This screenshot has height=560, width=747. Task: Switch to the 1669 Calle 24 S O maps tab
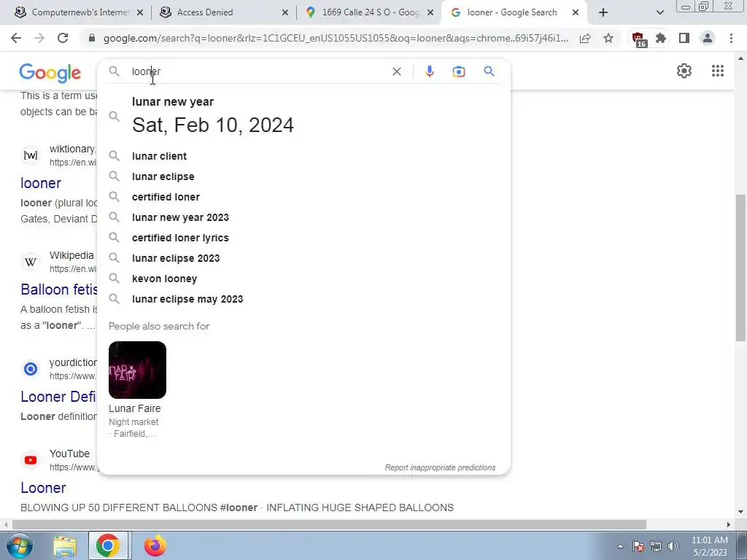pyautogui.click(x=368, y=12)
